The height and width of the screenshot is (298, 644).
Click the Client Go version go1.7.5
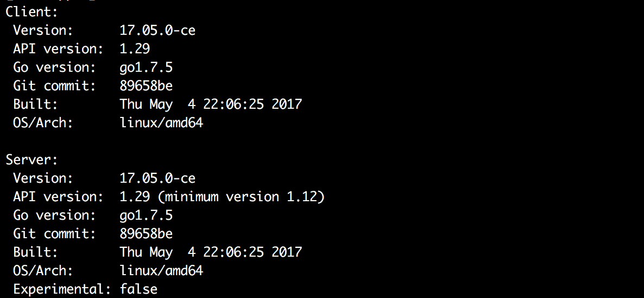146,67
